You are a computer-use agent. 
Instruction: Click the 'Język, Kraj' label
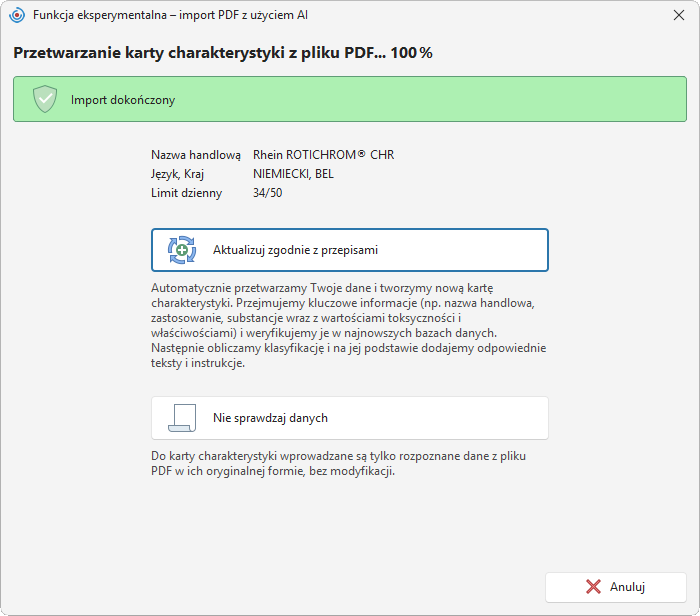click(x=177, y=174)
